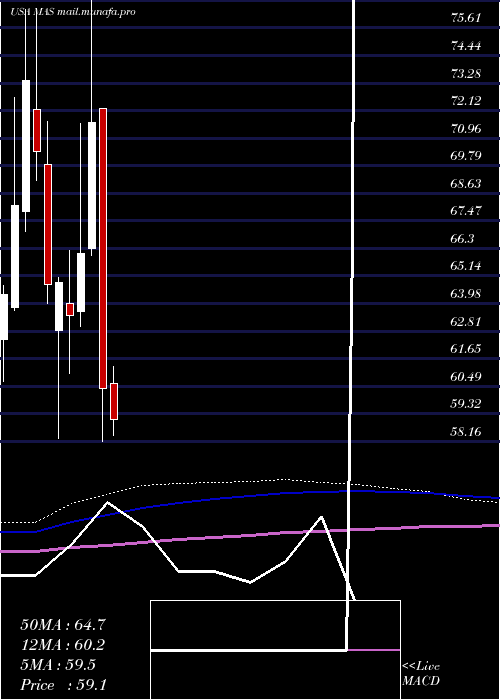Click the USA MAS mail.munafa.pro title text
Screen dimensions: 500x700
pyautogui.click(x=73, y=12)
